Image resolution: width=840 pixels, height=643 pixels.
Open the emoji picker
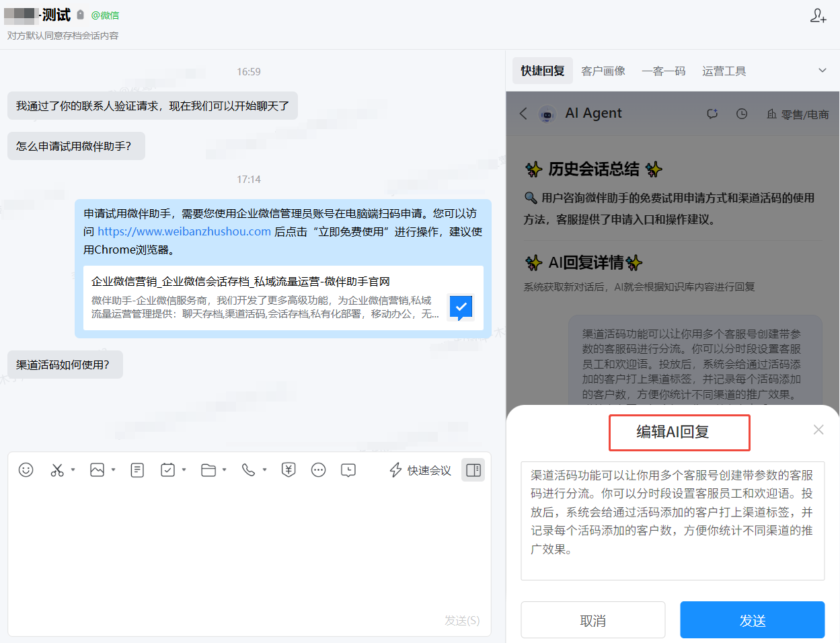coord(26,470)
